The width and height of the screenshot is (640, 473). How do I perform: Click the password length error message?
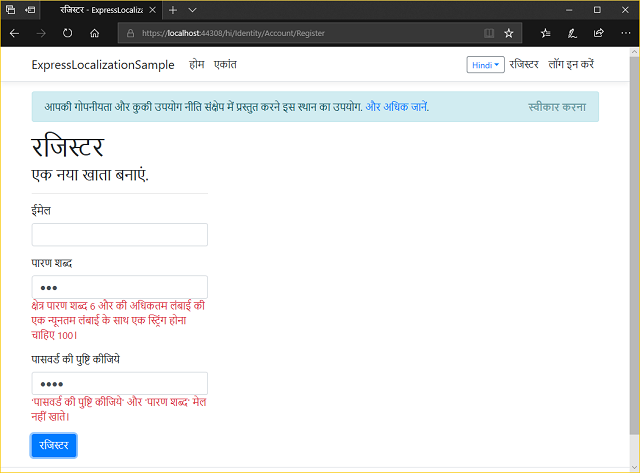(118, 320)
